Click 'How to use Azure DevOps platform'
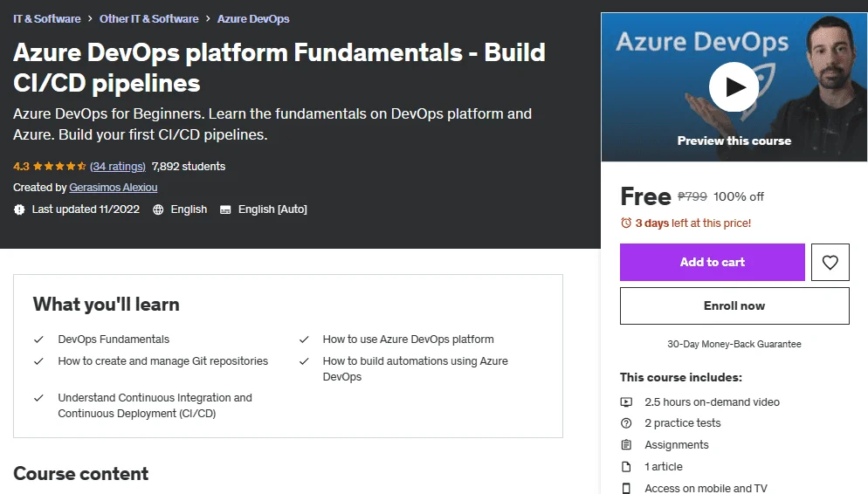 (x=408, y=340)
